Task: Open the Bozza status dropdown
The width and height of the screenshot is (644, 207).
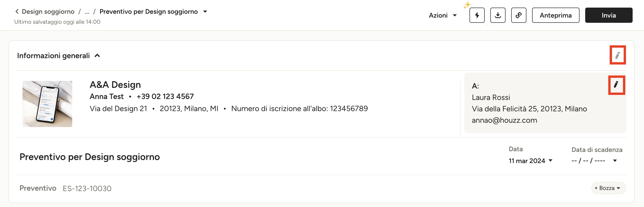Action: pos(608,188)
